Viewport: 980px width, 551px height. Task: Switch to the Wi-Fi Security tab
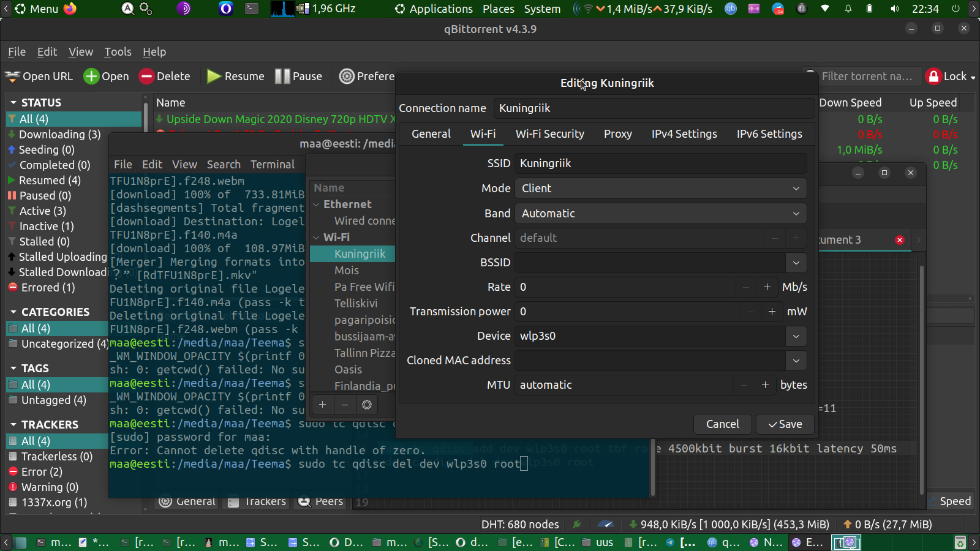(549, 134)
